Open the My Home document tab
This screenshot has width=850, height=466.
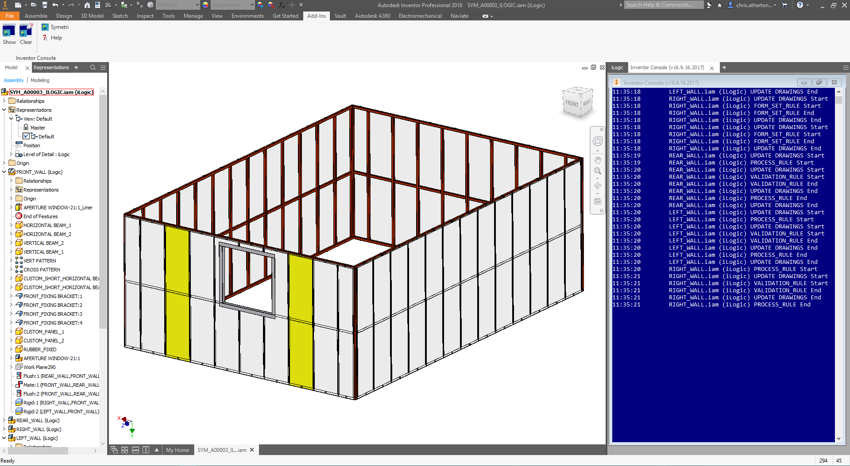tap(177, 450)
